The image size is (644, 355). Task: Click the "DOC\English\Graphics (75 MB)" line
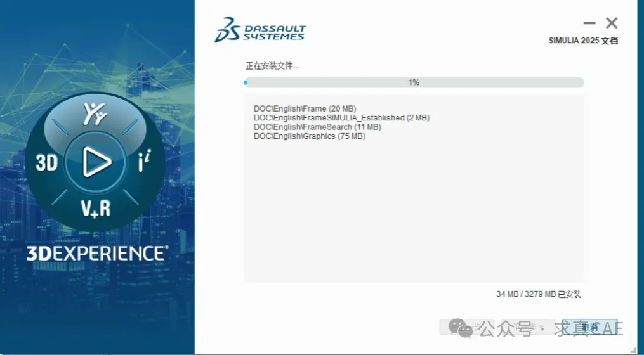coord(309,136)
